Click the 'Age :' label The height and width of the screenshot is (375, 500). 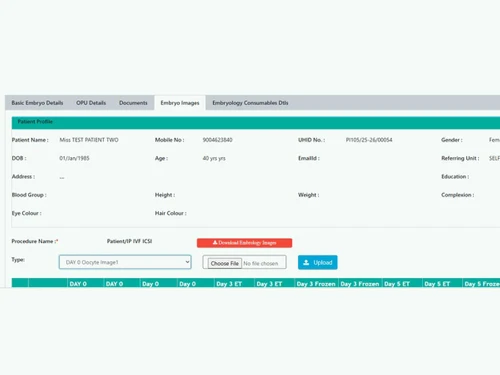(161, 158)
